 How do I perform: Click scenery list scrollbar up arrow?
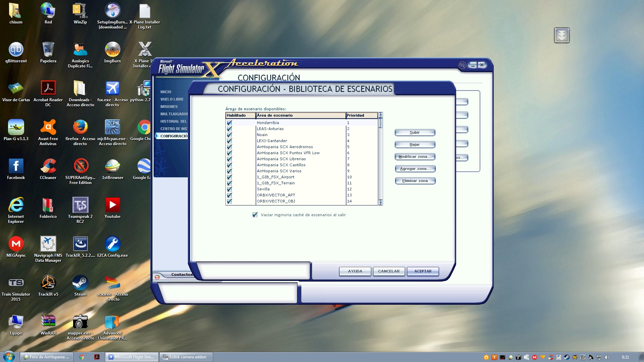click(380, 115)
